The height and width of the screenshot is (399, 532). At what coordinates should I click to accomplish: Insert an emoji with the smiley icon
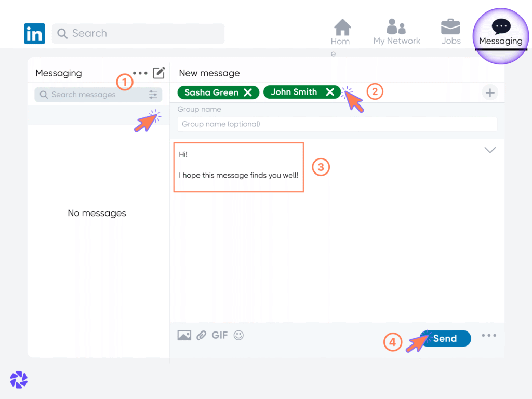(238, 335)
